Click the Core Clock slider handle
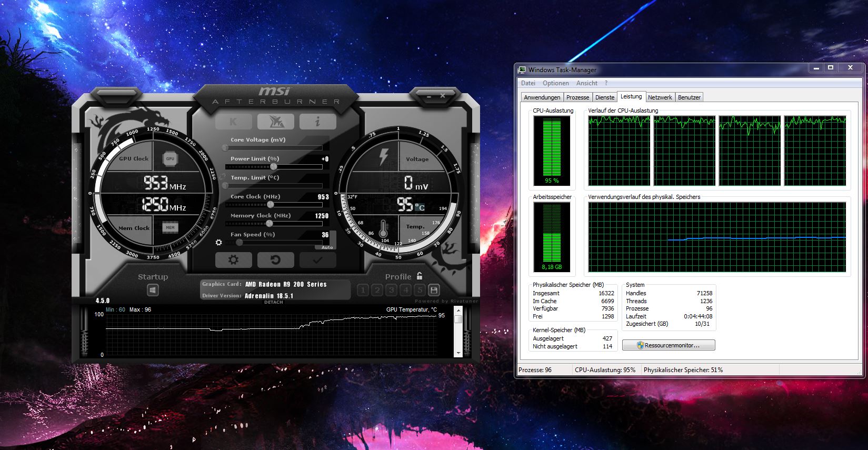The width and height of the screenshot is (868, 450). click(x=271, y=204)
